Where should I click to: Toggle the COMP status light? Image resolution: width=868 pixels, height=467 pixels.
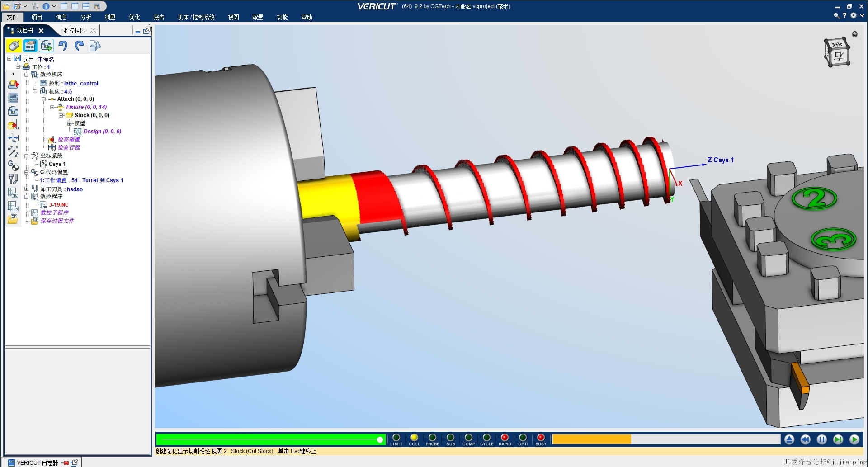coord(468,438)
